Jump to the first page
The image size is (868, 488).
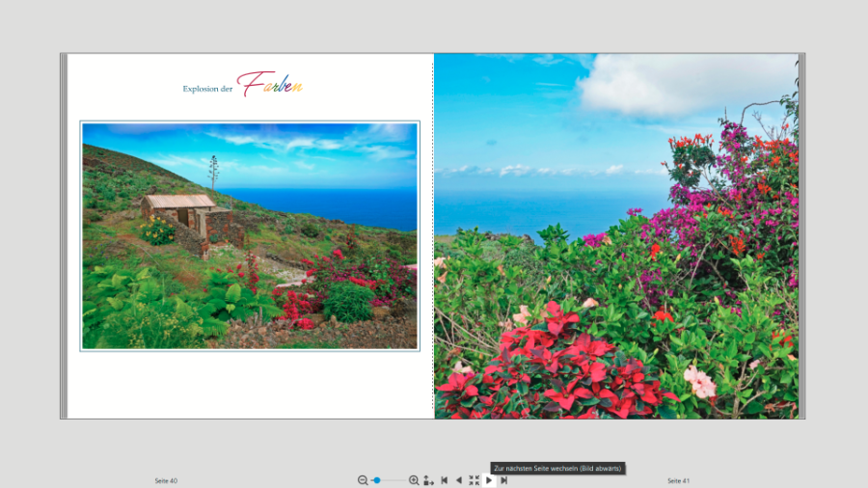[444, 480]
